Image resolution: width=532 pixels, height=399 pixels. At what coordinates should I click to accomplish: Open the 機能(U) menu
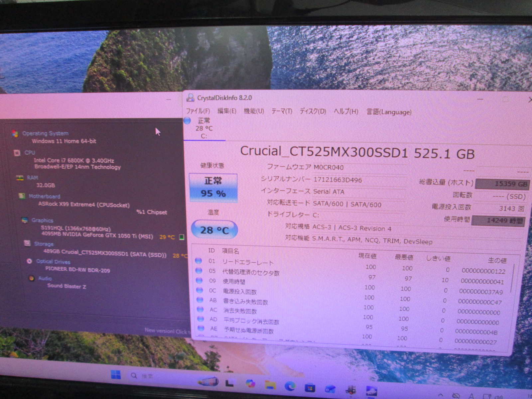pos(254,111)
